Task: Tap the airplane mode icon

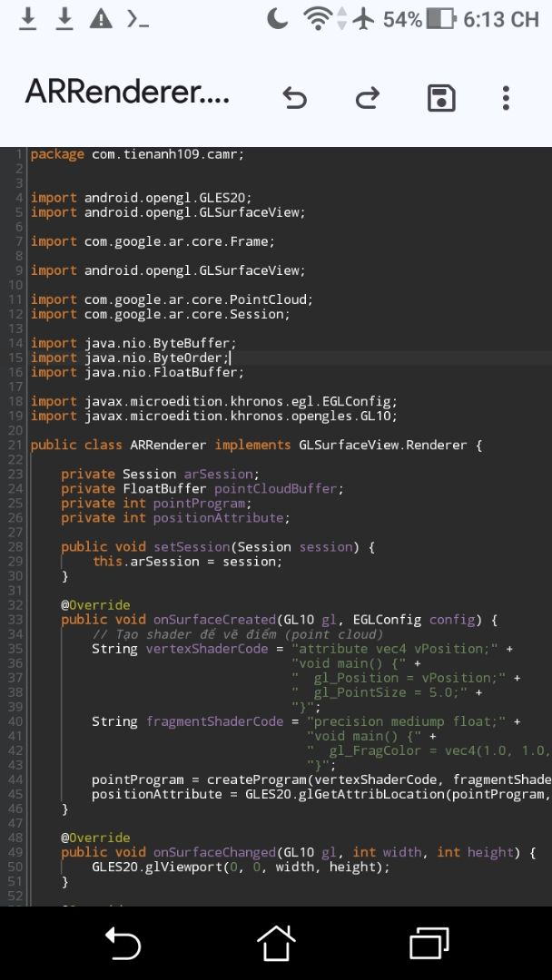Action: [x=363, y=19]
